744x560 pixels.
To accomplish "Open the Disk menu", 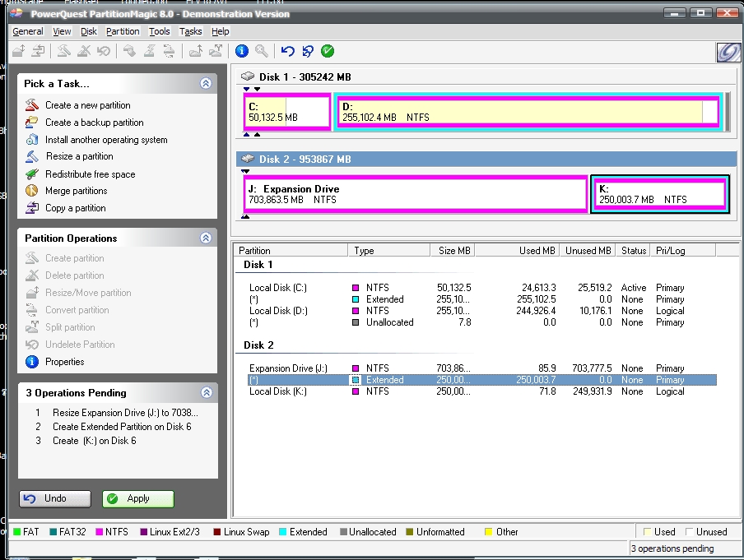I will click(x=89, y=31).
